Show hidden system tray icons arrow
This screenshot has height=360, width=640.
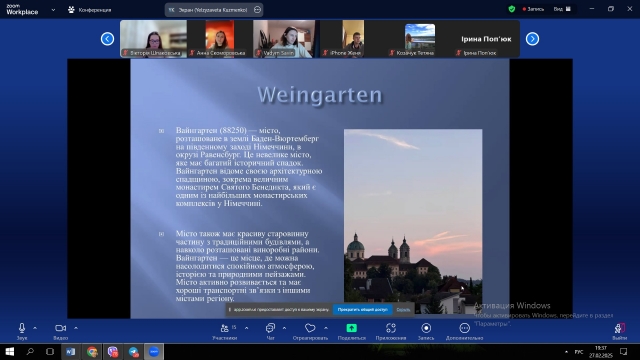566,351
